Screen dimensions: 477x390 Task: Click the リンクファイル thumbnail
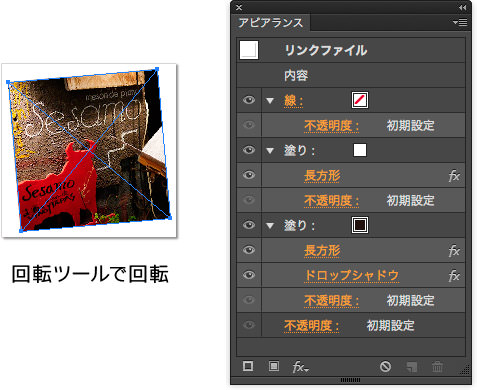(x=249, y=50)
